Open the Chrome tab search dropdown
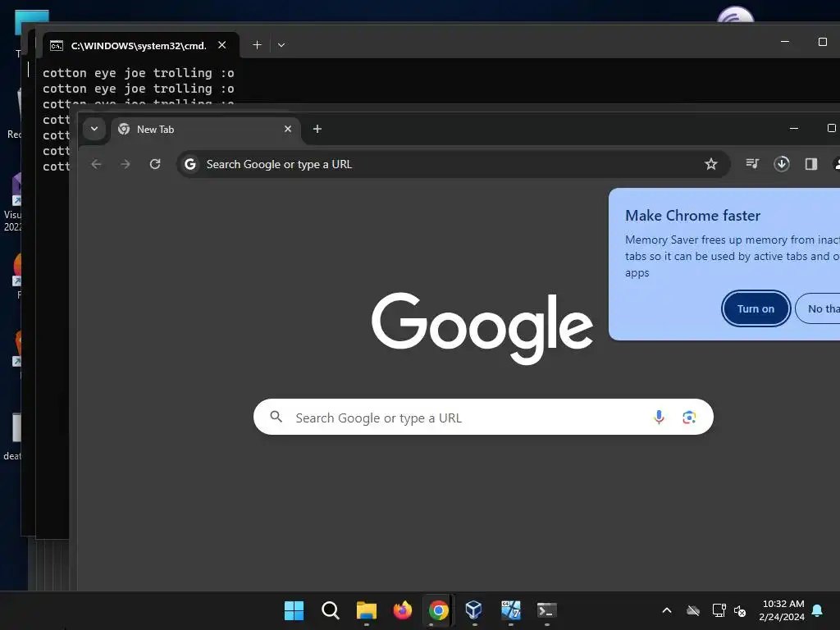Screen dimensions: 840x630 [x=94, y=129]
